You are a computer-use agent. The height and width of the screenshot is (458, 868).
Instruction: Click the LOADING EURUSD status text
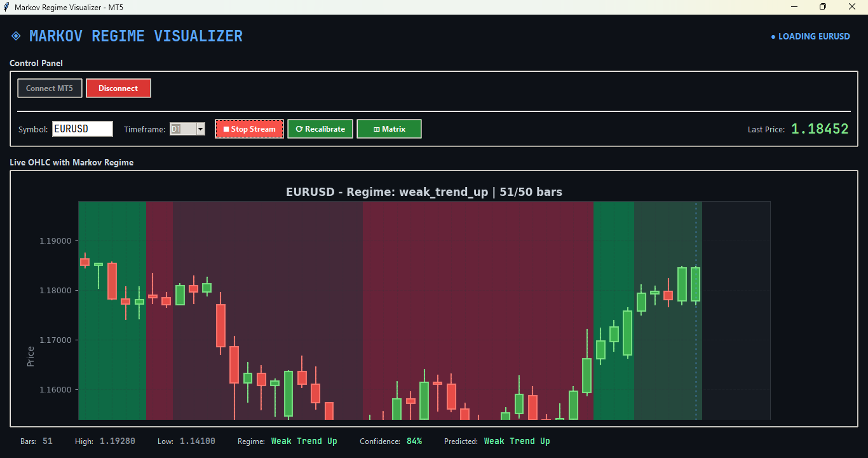[x=814, y=36]
